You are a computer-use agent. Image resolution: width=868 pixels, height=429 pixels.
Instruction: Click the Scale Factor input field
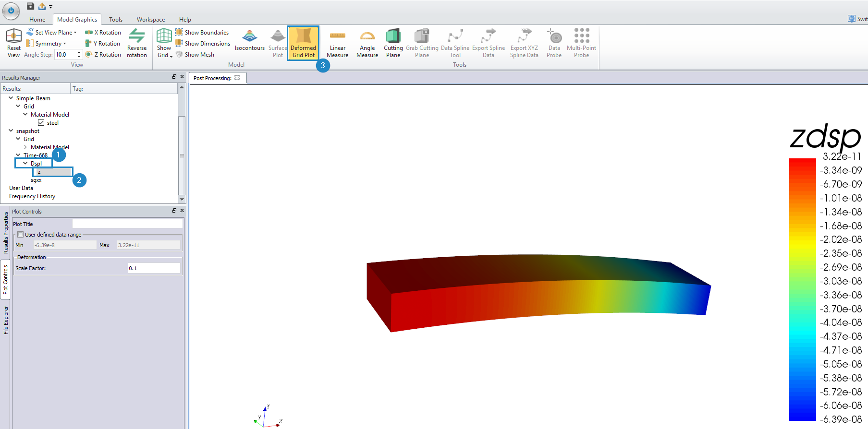(154, 268)
